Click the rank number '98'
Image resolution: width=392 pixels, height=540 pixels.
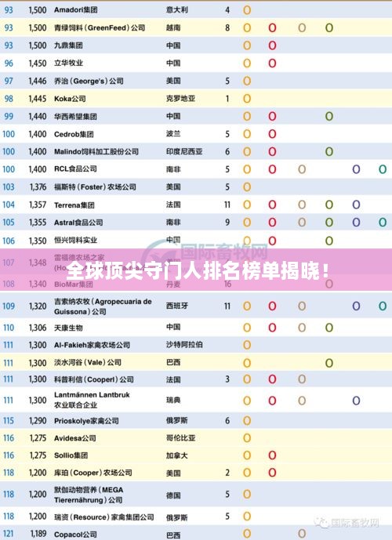(x=9, y=99)
